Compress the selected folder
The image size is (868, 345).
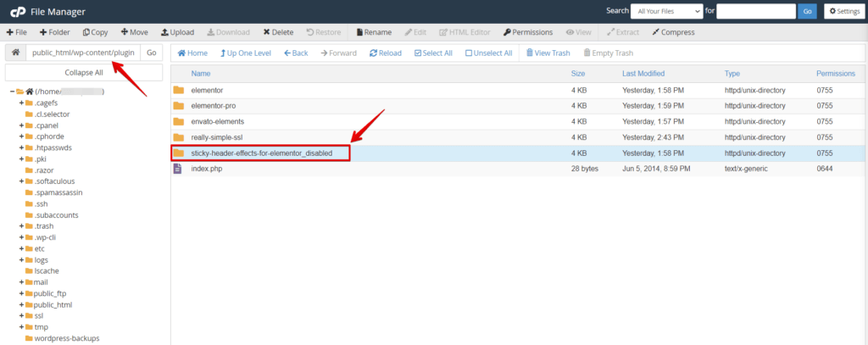(673, 32)
